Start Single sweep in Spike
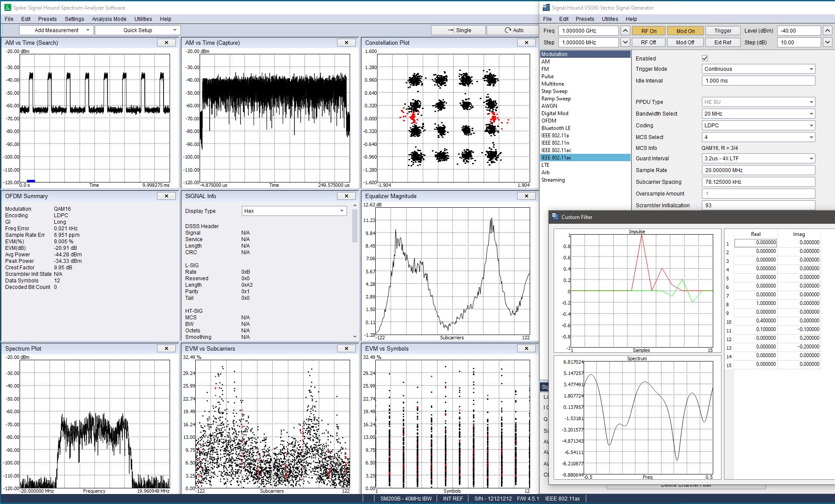This screenshot has width=835, height=504. point(458,30)
